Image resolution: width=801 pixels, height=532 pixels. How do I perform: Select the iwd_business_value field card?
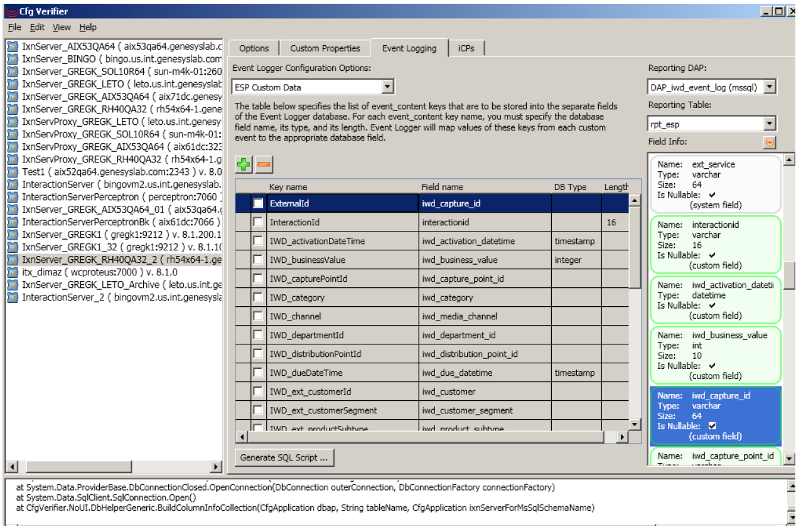click(x=714, y=355)
